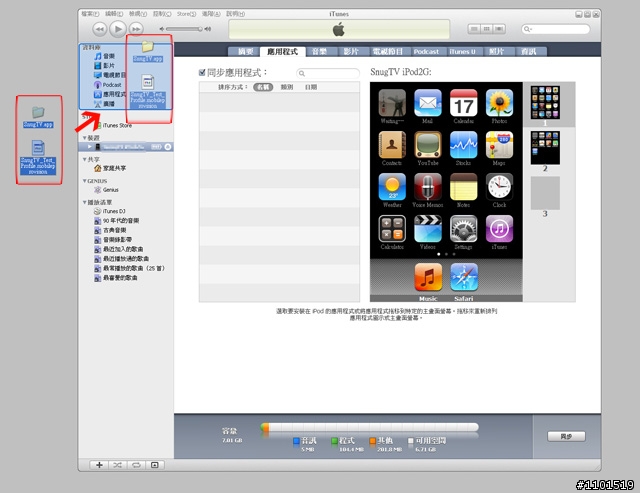Select the Stocks app icon
This screenshot has height=493, width=640.
[x=464, y=145]
